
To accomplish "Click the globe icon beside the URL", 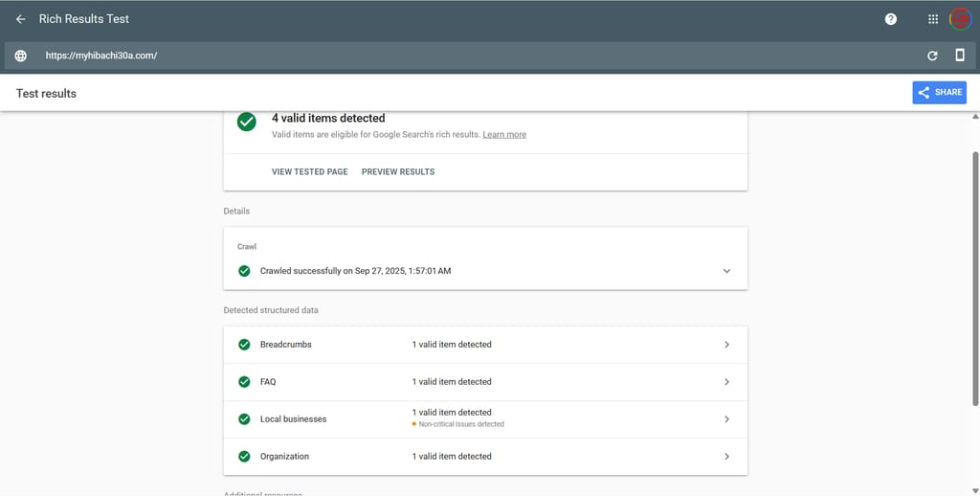I will click(x=21, y=56).
